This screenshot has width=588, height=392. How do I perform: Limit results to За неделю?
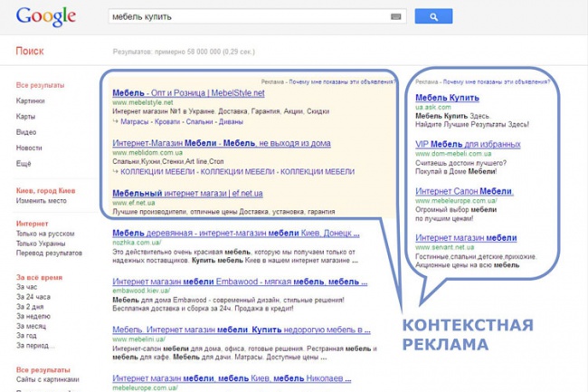pos(33,316)
